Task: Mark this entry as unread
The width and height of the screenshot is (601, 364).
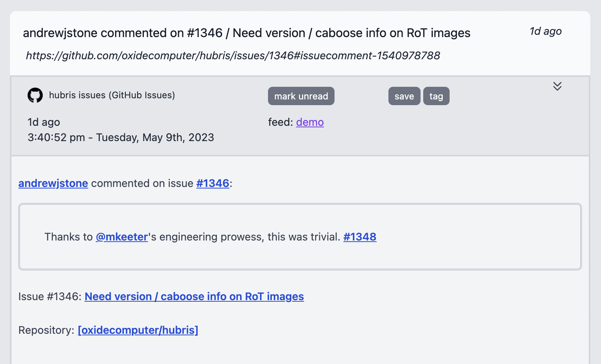Action: (301, 96)
